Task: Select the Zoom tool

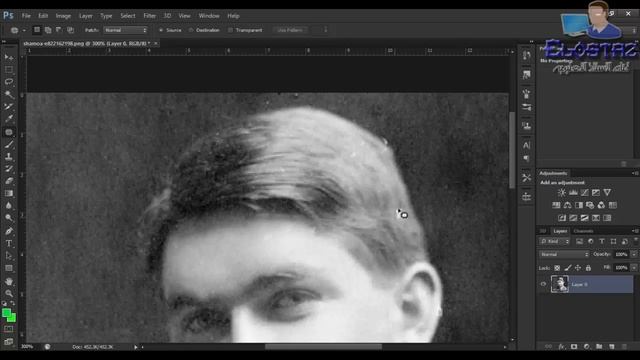Action: tap(9, 293)
